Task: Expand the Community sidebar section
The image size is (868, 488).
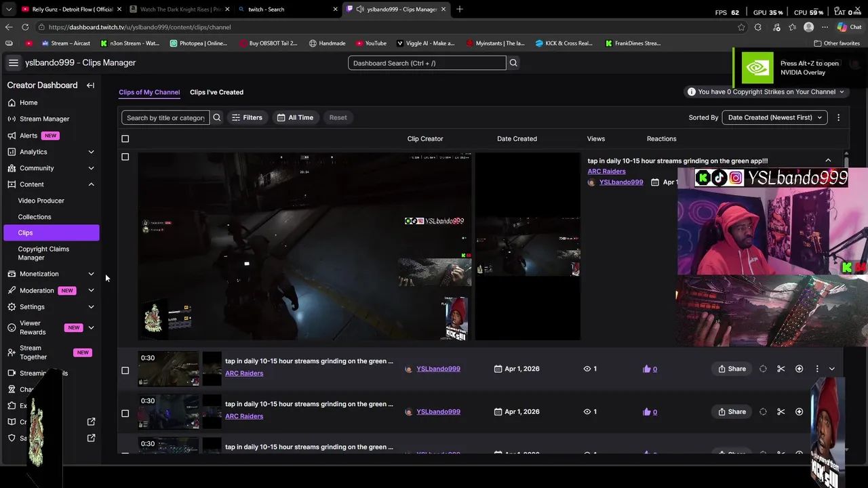Action: click(x=91, y=168)
